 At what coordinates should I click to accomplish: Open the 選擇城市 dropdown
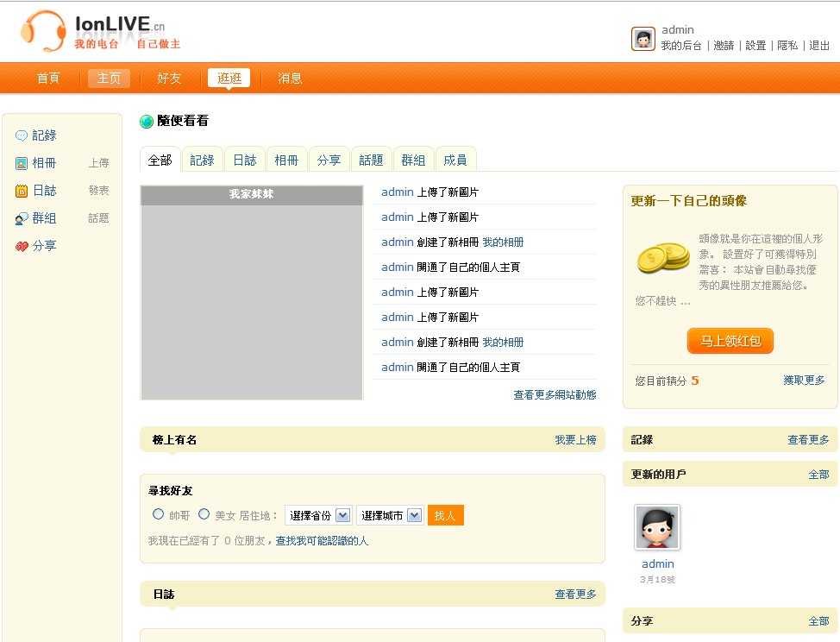pos(390,515)
